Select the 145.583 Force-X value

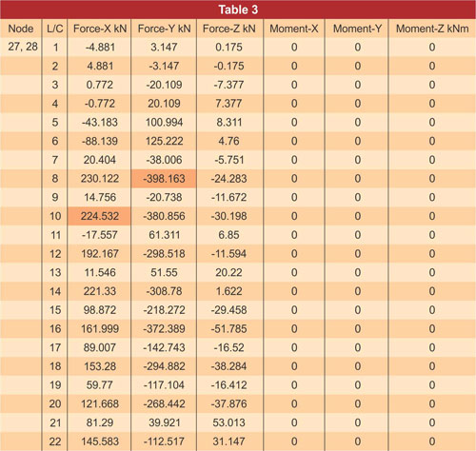pyautogui.click(x=100, y=441)
